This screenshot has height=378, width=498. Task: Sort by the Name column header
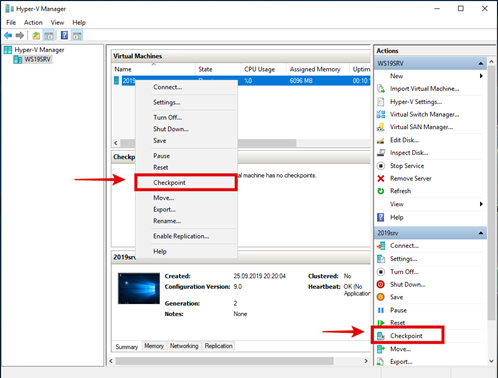point(153,69)
